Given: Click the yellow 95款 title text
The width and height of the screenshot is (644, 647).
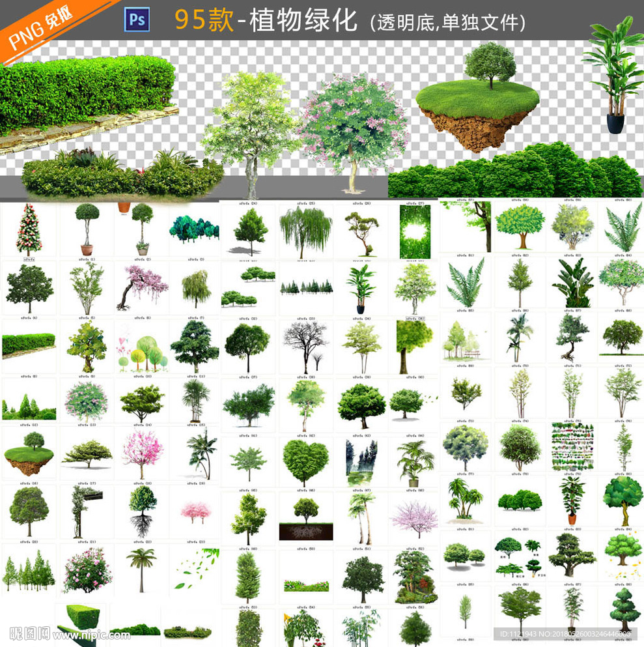Looking at the screenshot, I should [203, 20].
